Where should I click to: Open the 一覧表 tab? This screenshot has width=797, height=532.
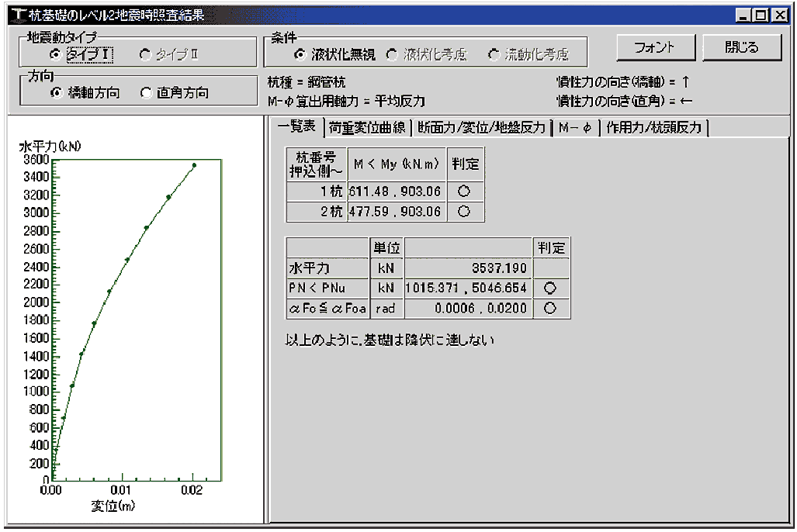(x=296, y=126)
